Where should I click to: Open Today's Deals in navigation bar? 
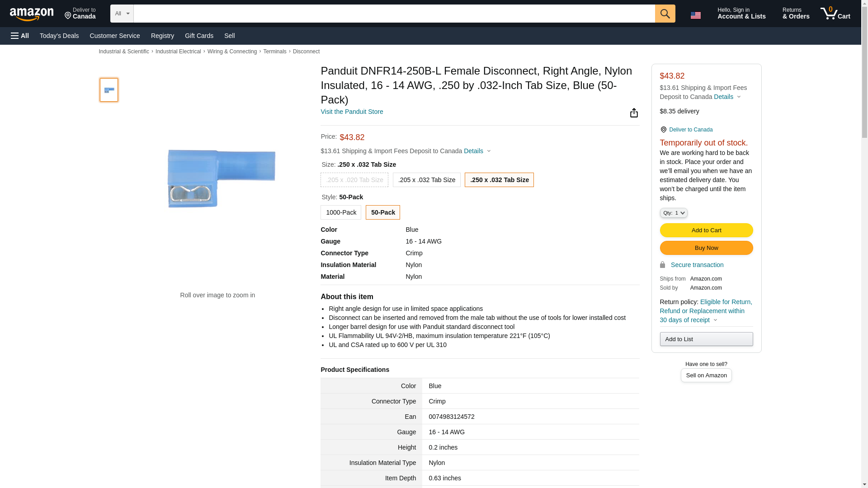59,36
